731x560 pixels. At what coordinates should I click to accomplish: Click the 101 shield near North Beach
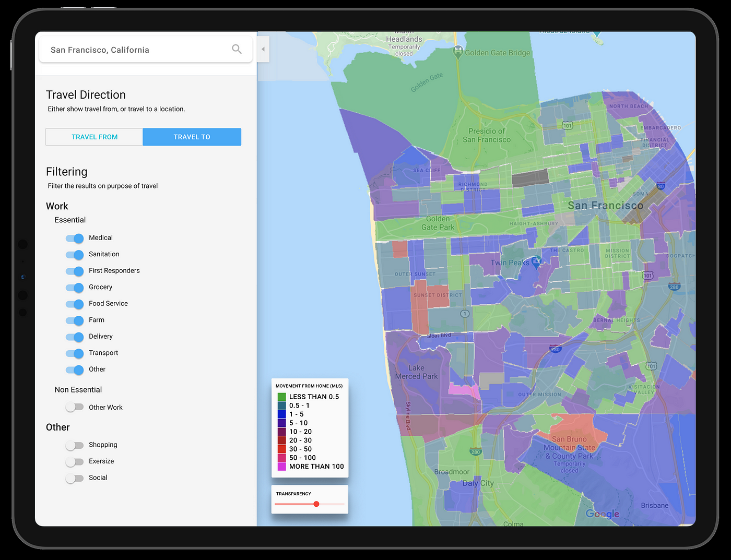pos(568,126)
